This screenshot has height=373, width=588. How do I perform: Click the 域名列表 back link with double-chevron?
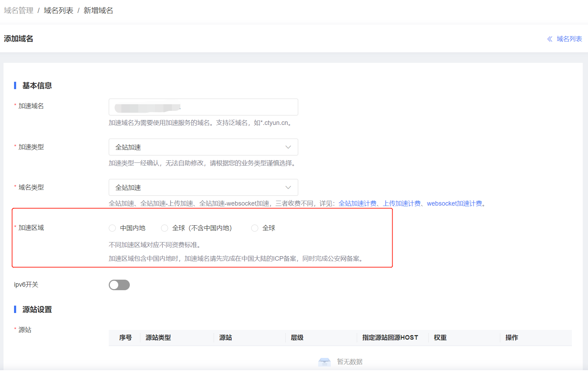point(564,39)
